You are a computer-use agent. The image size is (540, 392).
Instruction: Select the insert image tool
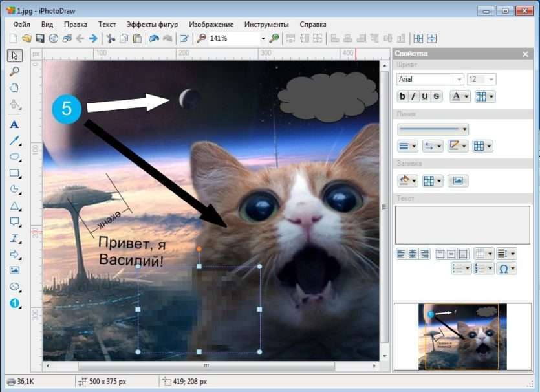click(x=14, y=270)
